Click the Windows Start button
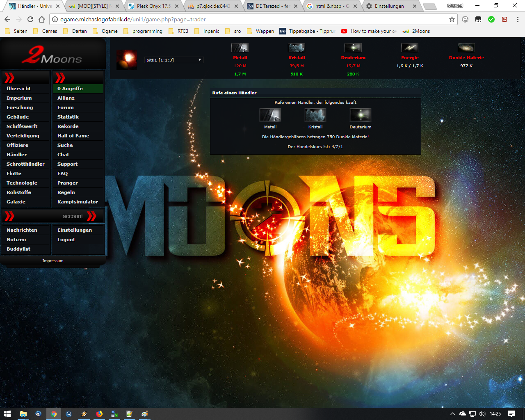This screenshot has height=420, width=525. pyautogui.click(x=7, y=414)
